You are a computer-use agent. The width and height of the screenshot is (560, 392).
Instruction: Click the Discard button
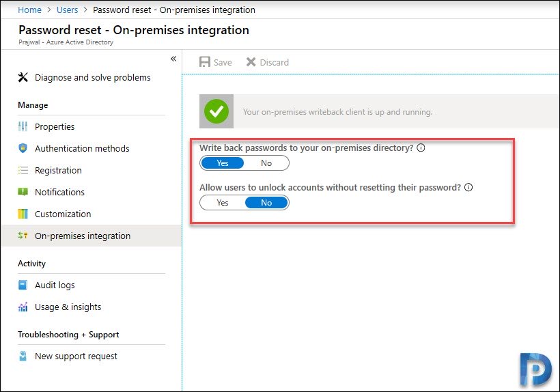coord(268,62)
